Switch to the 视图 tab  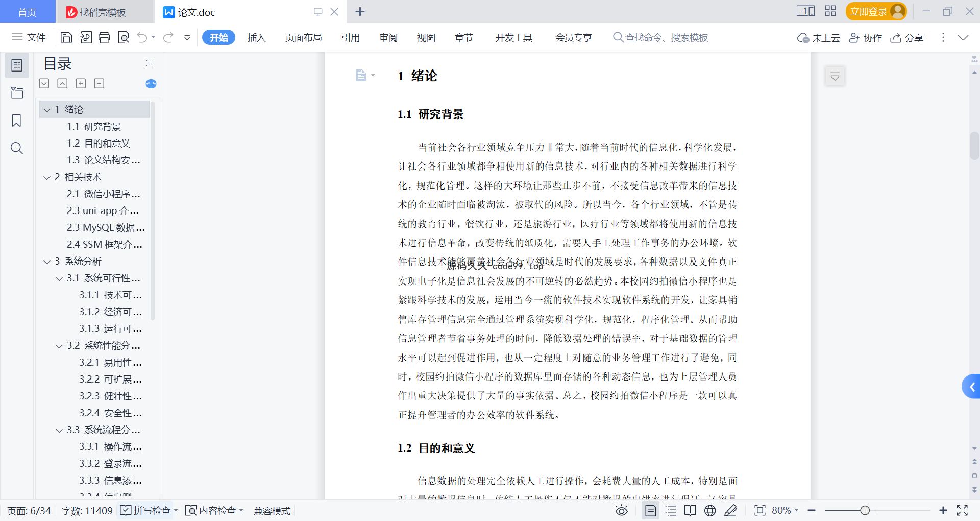coord(426,37)
